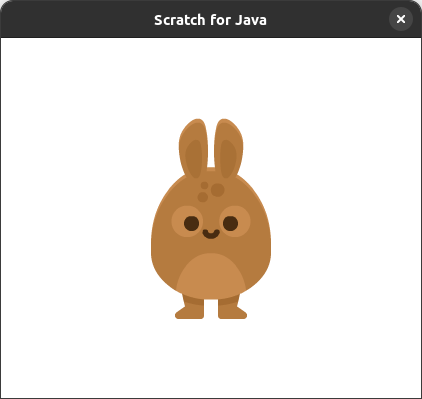Image resolution: width=422 pixels, height=399 pixels.
Task: Click the inner darker part of right ear
Action: pos(228,159)
